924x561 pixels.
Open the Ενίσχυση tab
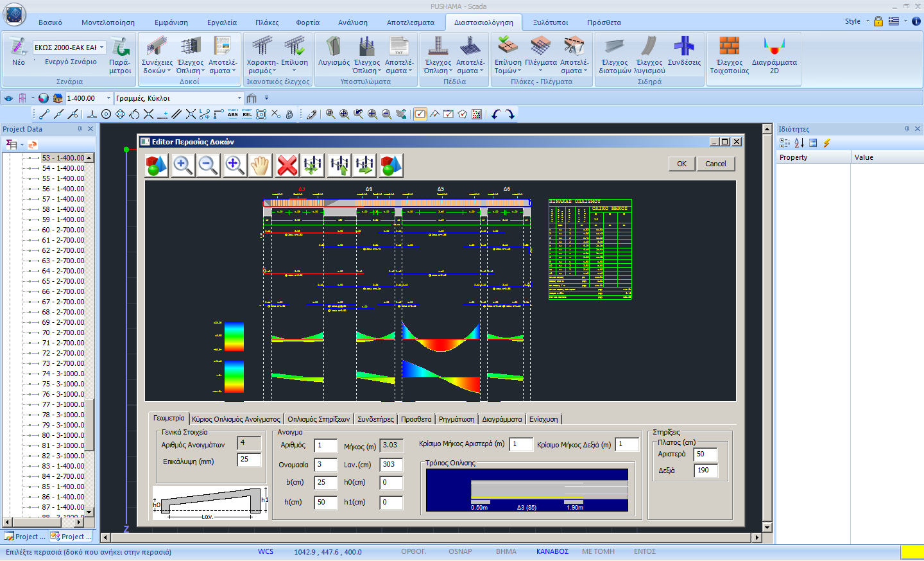(x=543, y=419)
